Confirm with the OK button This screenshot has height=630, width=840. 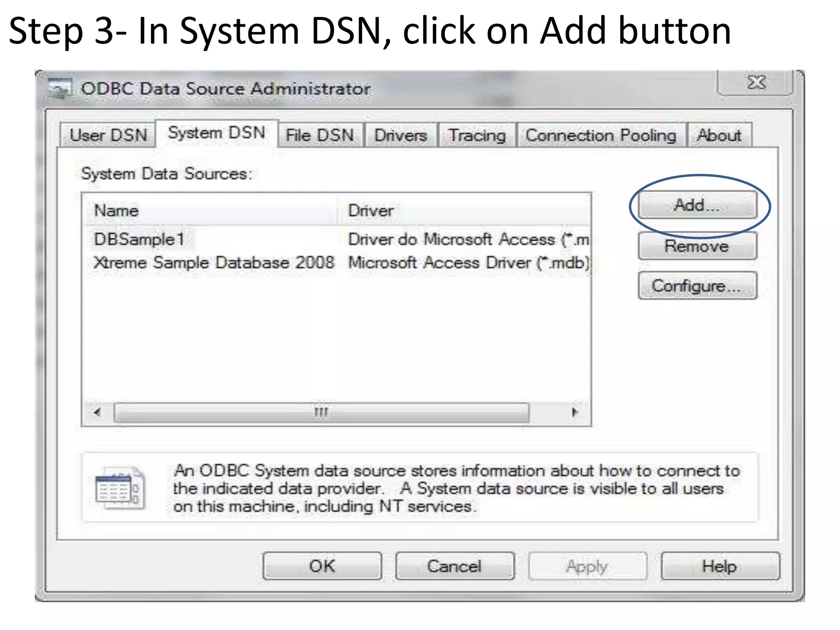[322, 566]
